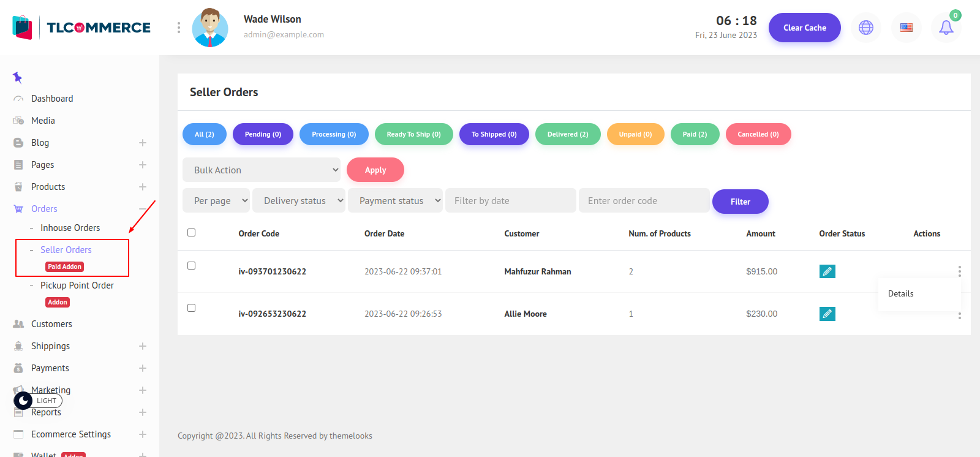Open three-dot actions menu for first order
The image size is (980, 457).
959,271
